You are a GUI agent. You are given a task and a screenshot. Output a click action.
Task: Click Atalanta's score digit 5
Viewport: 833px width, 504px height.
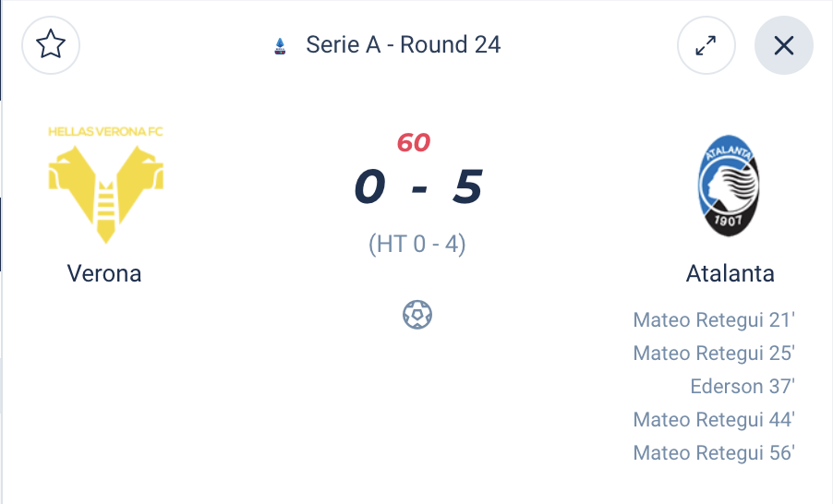(x=467, y=187)
